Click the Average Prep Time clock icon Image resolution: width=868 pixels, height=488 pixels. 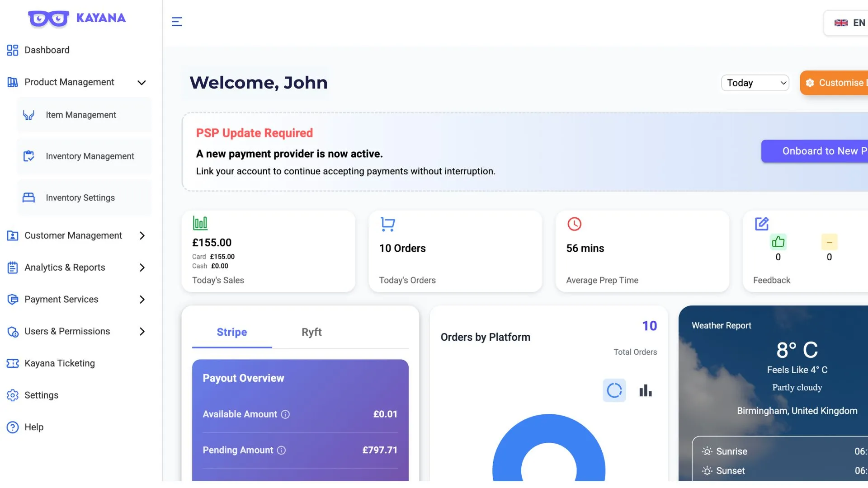pyautogui.click(x=574, y=224)
